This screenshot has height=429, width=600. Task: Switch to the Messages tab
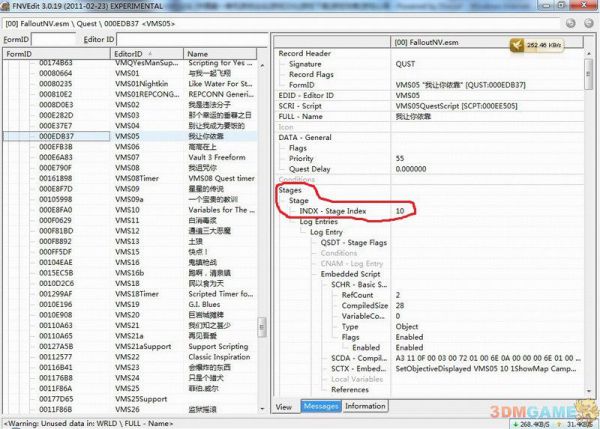point(321,406)
